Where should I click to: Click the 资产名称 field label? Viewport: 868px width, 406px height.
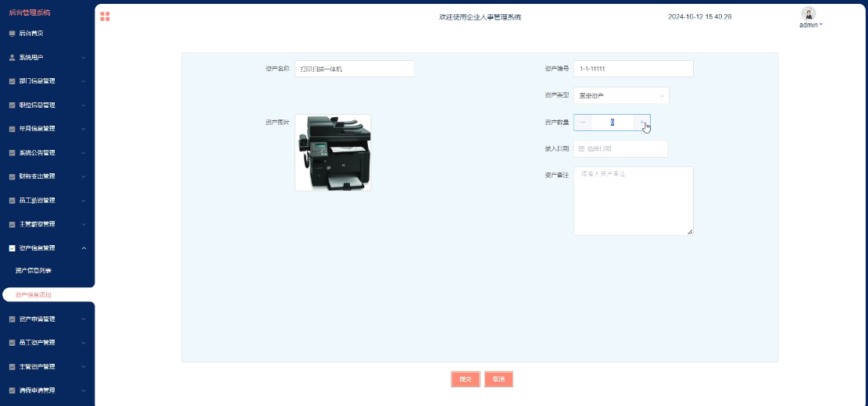[x=277, y=69]
